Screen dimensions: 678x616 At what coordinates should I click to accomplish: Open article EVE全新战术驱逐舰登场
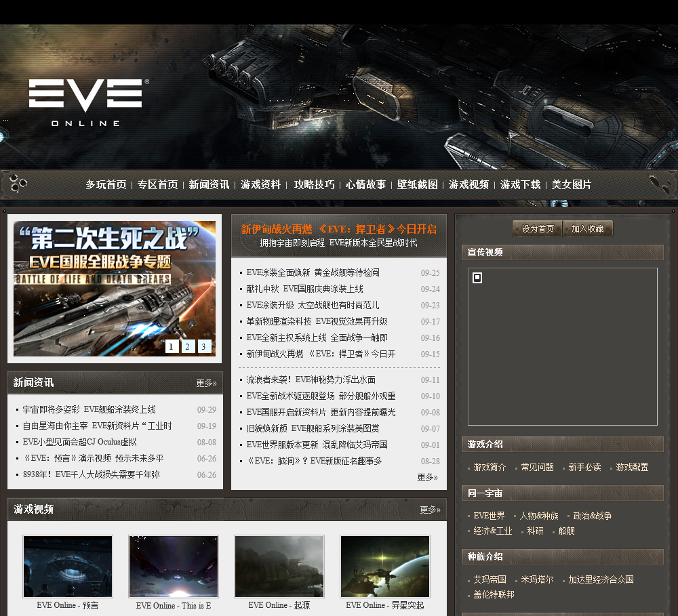(x=321, y=396)
